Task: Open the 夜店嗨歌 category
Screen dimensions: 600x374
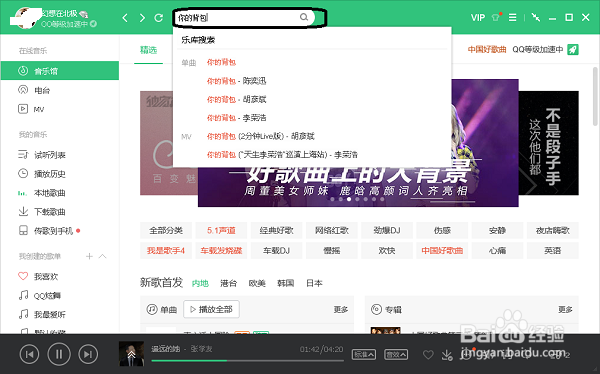Action: tap(553, 230)
